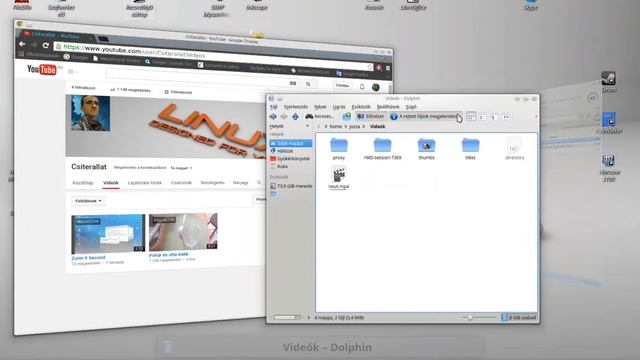The height and width of the screenshot is (360, 640).
Task: Click the YouTube notifications bell icon
Action: (362, 87)
